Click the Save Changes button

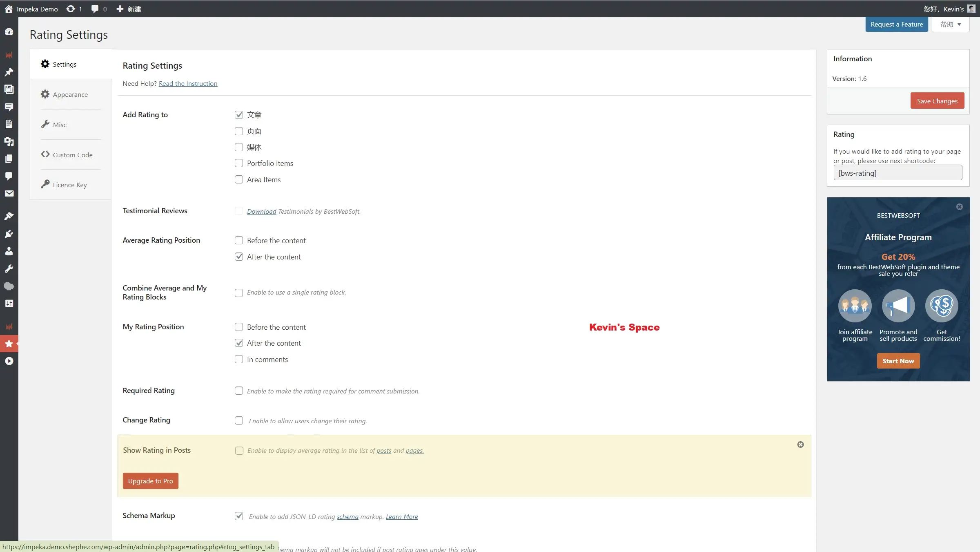(937, 101)
